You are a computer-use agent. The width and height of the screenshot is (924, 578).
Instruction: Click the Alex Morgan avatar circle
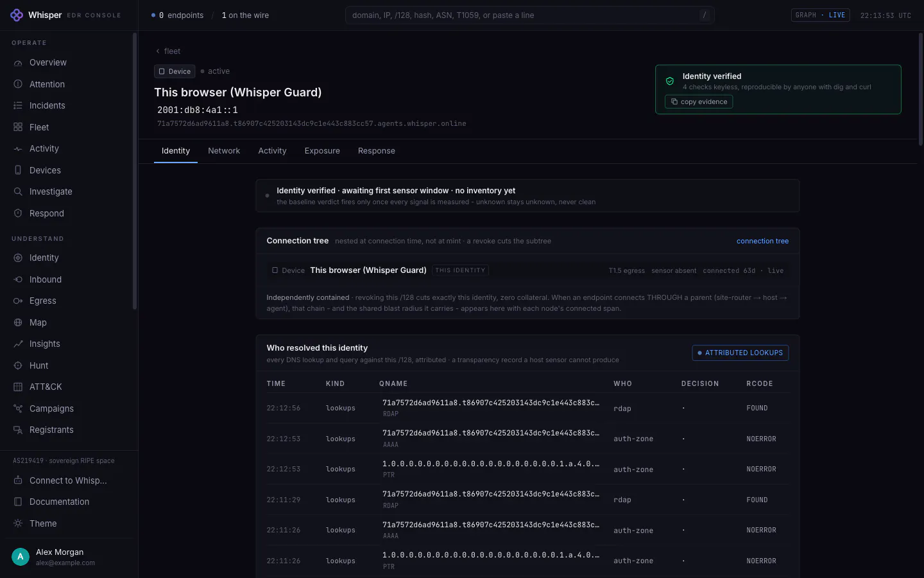point(21,557)
